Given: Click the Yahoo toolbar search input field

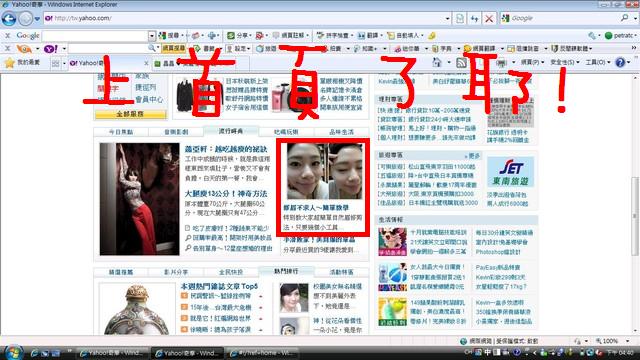Looking at the screenshot, I should pyautogui.click(x=108, y=49).
